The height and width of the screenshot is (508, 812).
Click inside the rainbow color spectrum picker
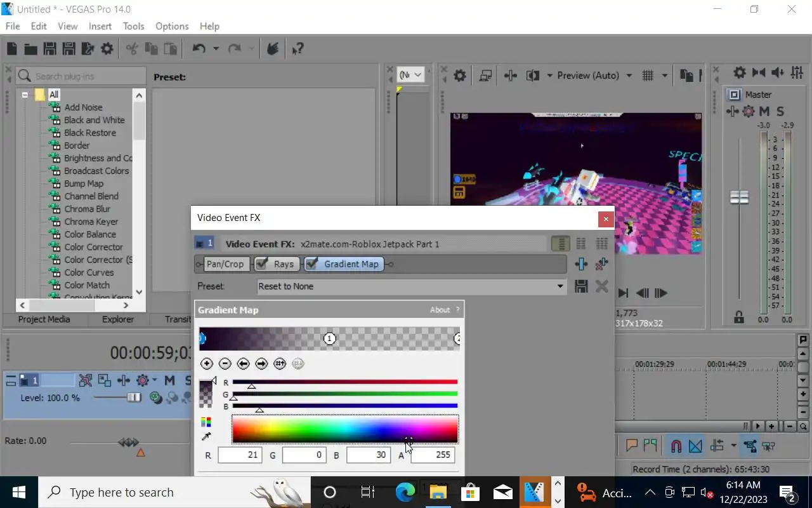tap(344, 429)
